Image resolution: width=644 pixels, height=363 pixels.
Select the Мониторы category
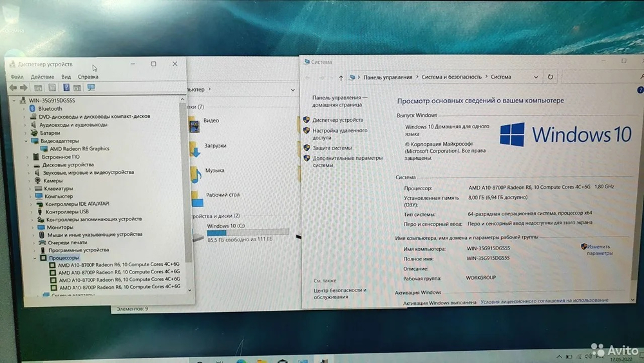tap(60, 228)
